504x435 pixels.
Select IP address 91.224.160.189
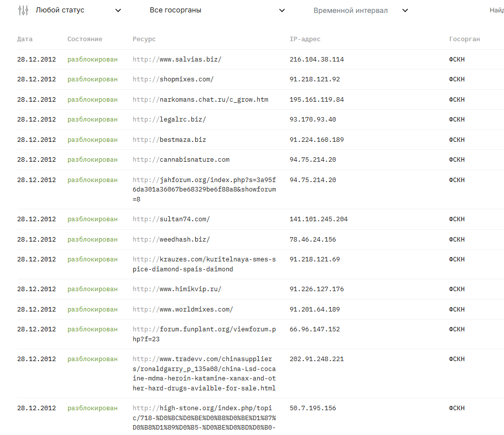317,140
